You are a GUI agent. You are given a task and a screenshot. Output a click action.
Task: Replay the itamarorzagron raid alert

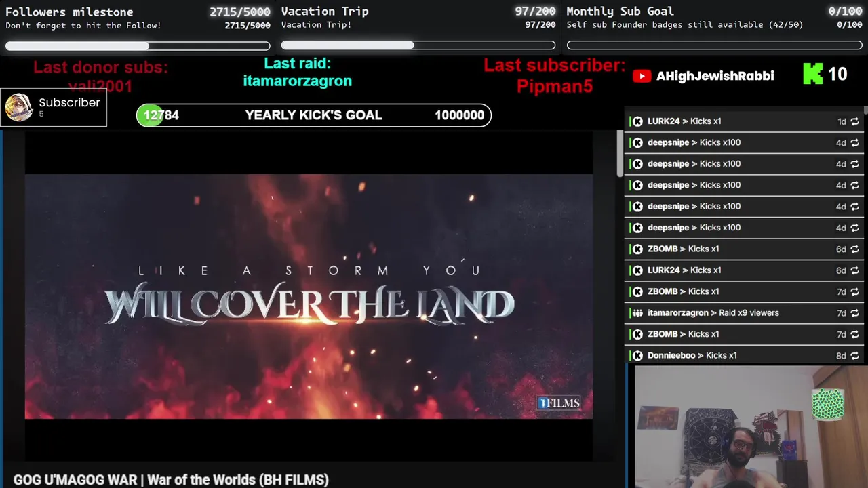click(x=854, y=313)
